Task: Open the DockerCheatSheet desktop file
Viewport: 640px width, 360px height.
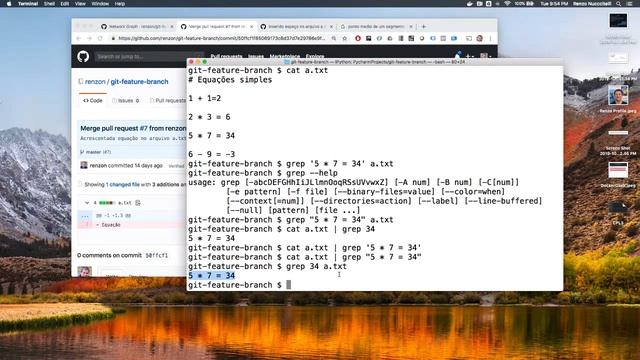Action: point(618,170)
